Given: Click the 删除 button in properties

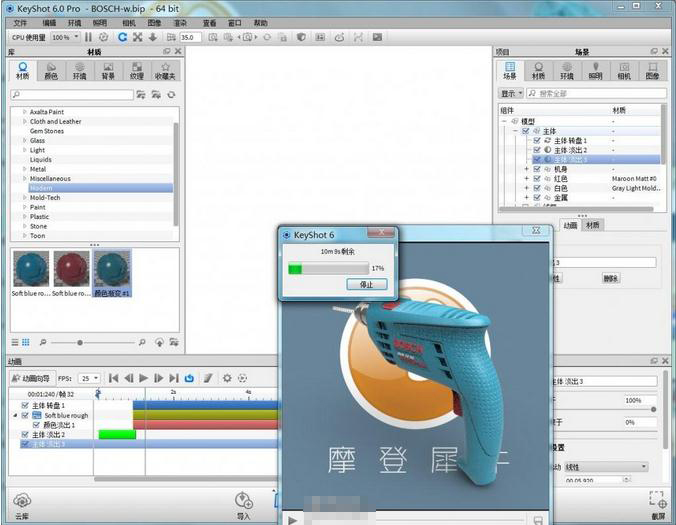Looking at the screenshot, I should coord(610,278).
